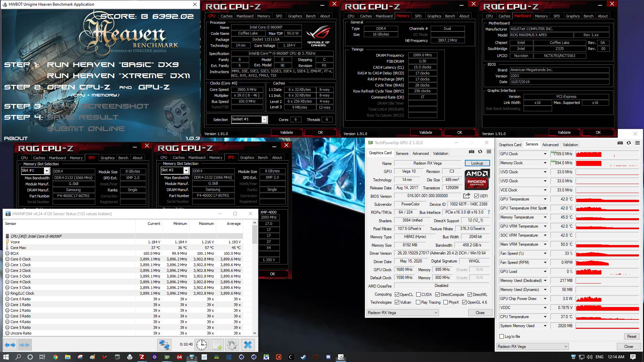Open hamburger menu in GPU-Z Graphics Card window
The image size is (644, 362).
(489, 152)
